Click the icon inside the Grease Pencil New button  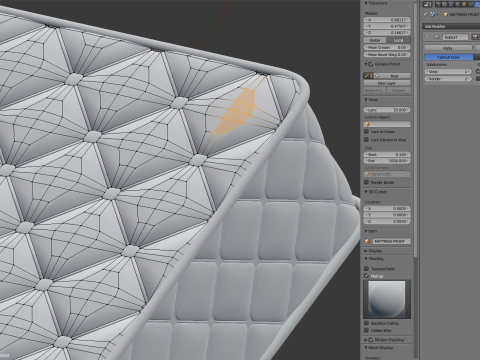click(378, 76)
